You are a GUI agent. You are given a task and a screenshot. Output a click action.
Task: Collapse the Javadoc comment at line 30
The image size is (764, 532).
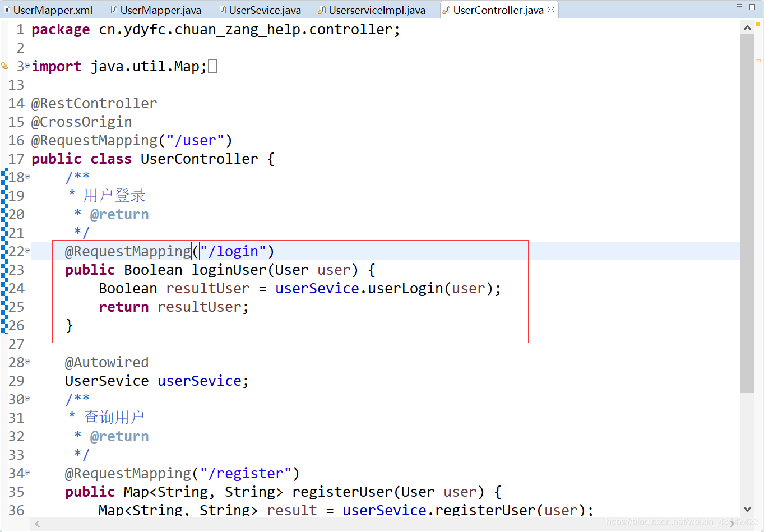pyautogui.click(x=27, y=399)
